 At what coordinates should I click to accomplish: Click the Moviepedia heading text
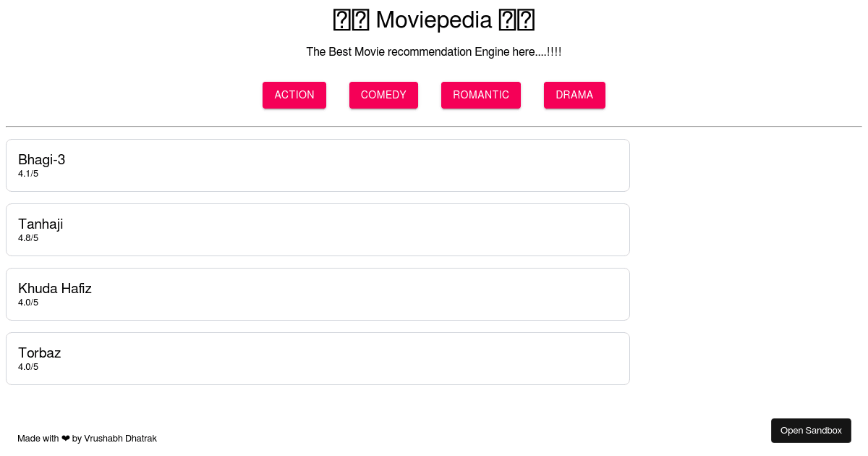(x=434, y=20)
